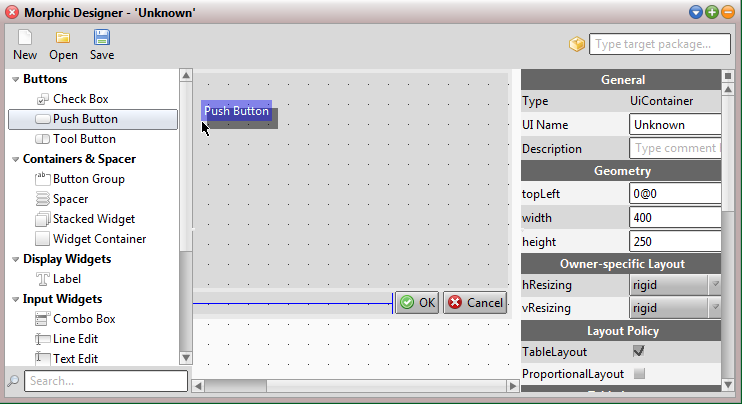Select the Stacked Widget item
This screenshot has width=742, height=404.
[93, 219]
